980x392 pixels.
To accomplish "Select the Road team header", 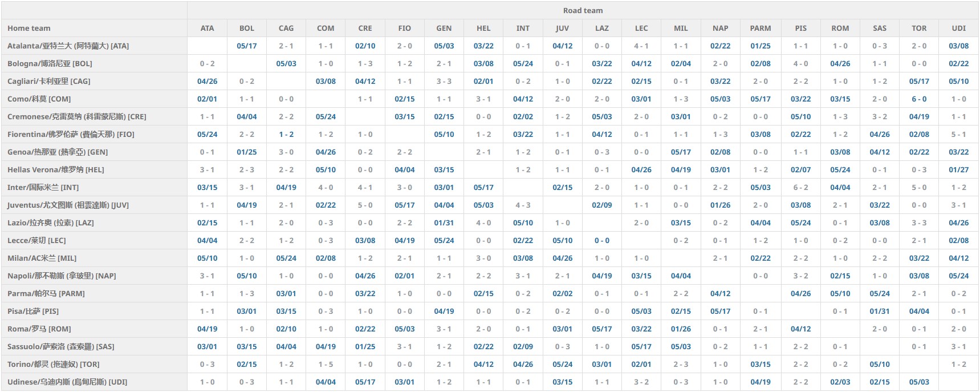I will [x=582, y=10].
